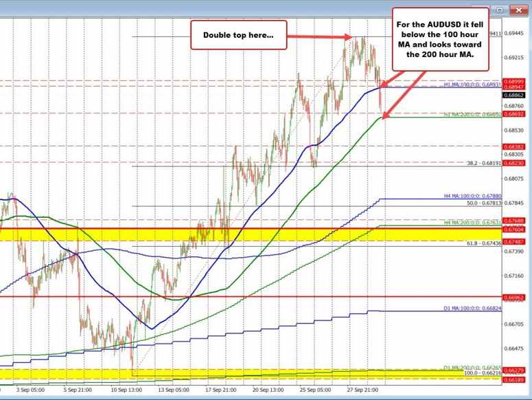
Task: Close the chart window
Action: pos(518,10)
